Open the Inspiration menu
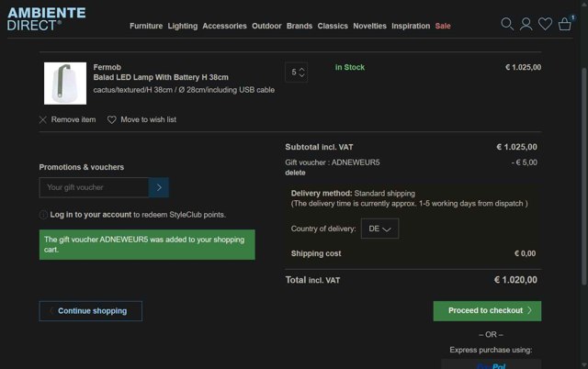Screen dimensions: 588x369 pos(411,26)
